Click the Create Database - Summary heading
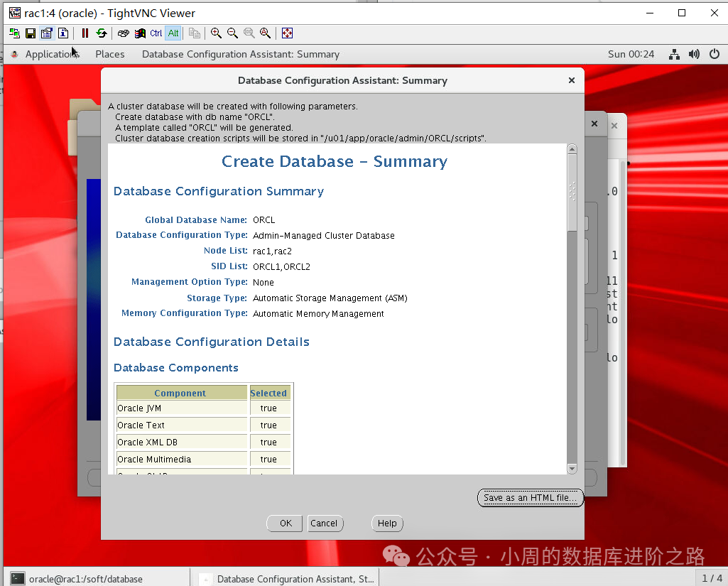The image size is (728, 586). point(335,161)
